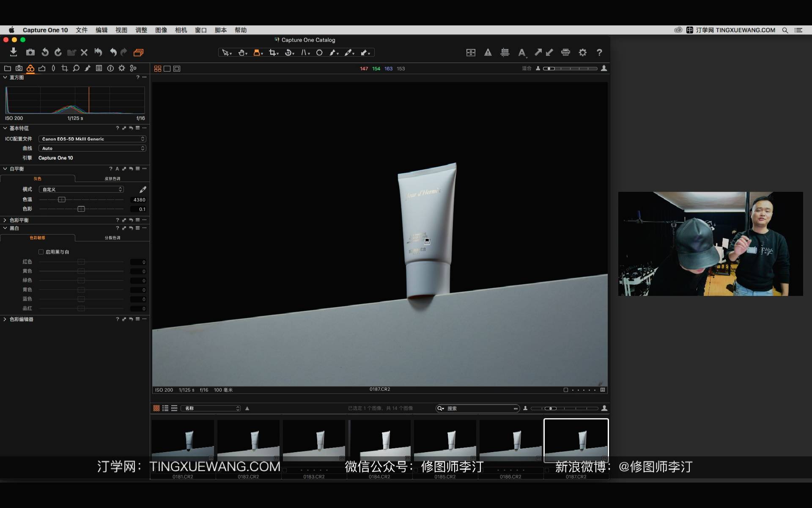This screenshot has width=812, height=508.
Task: Click the Copy adjustments up-right arrow icon
Action: pyautogui.click(x=538, y=52)
